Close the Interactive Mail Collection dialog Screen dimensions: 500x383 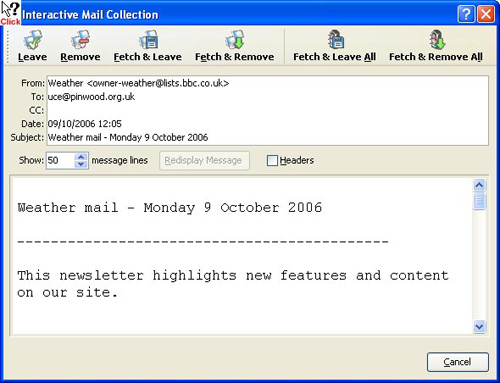(x=486, y=14)
